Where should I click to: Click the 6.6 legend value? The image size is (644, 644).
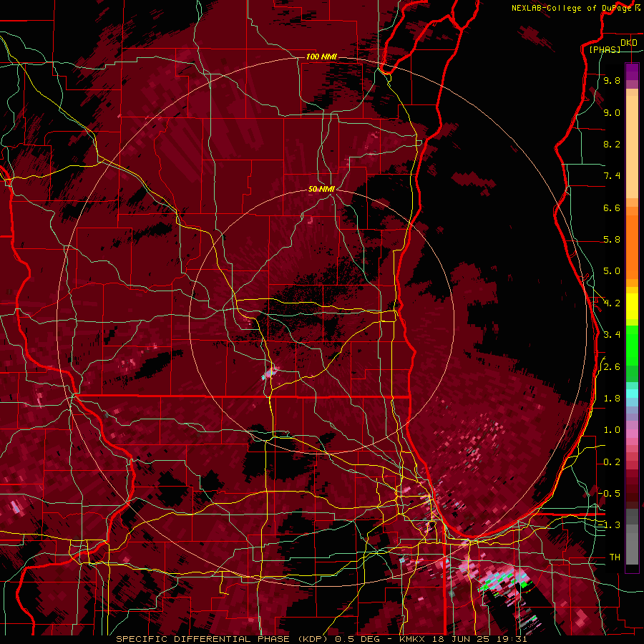tap(612, 208)
